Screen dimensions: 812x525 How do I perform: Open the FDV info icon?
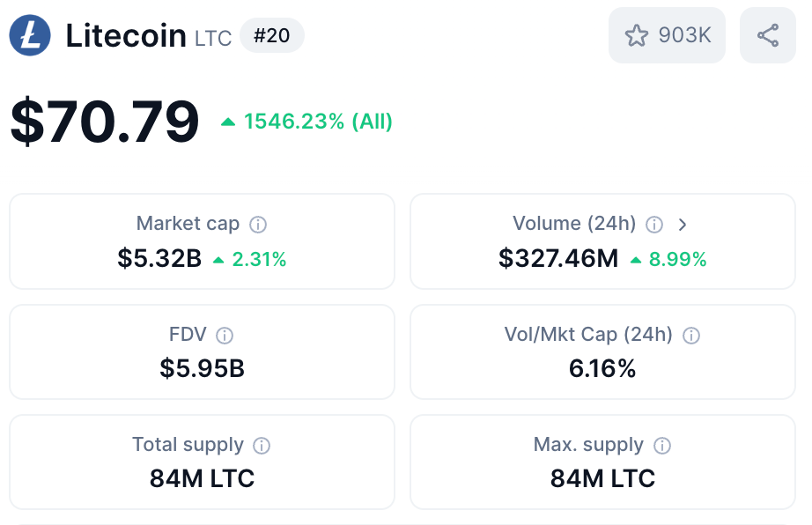tap(225, 335)
